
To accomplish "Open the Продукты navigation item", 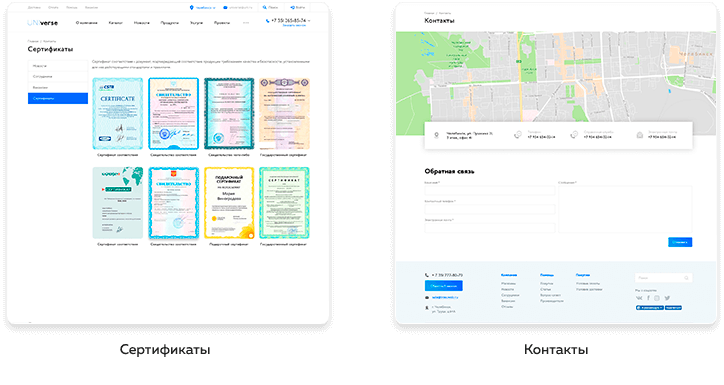I will pyautogui.click(x=169, y=23).
